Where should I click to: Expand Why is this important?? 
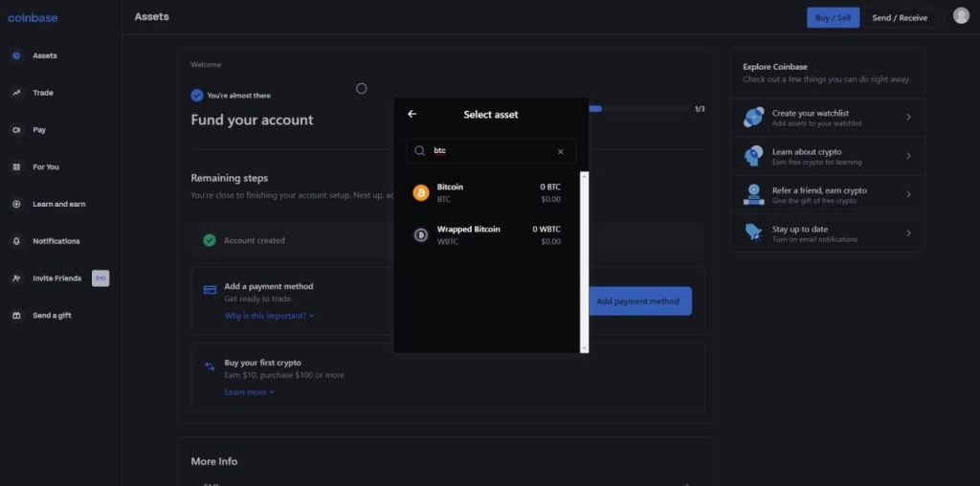[x=269, y=316]
